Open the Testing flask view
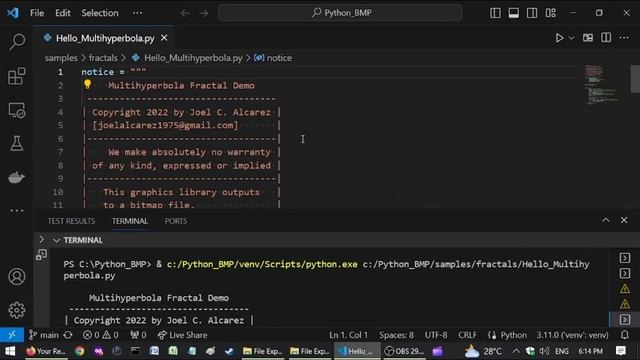Viewport: 640px width, 360px height. pos(17,144)
